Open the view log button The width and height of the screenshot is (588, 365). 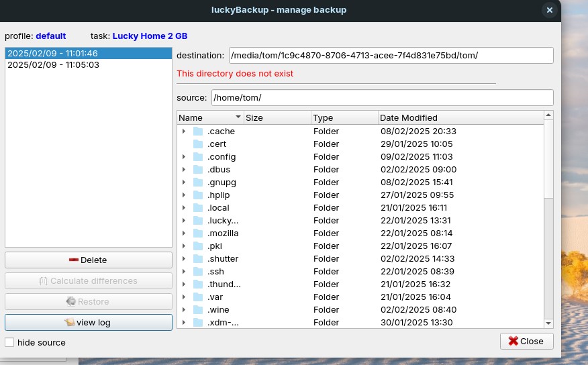coord(89,322)
